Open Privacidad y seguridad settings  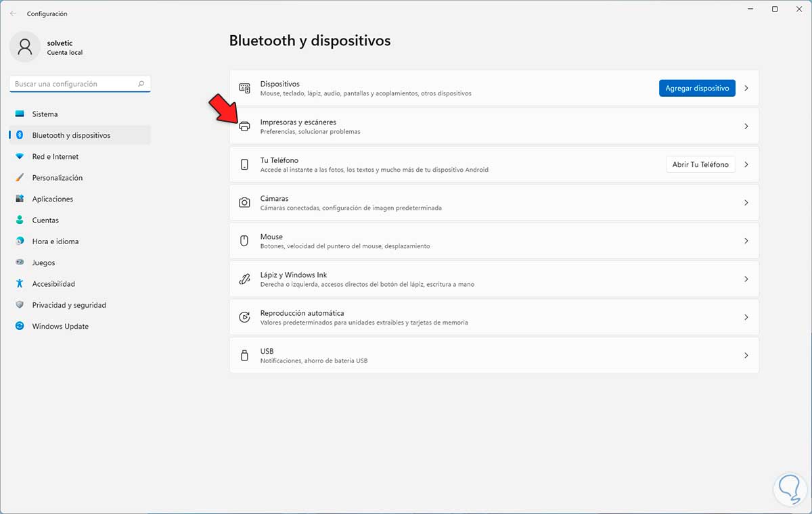click(x=68, y=305)
